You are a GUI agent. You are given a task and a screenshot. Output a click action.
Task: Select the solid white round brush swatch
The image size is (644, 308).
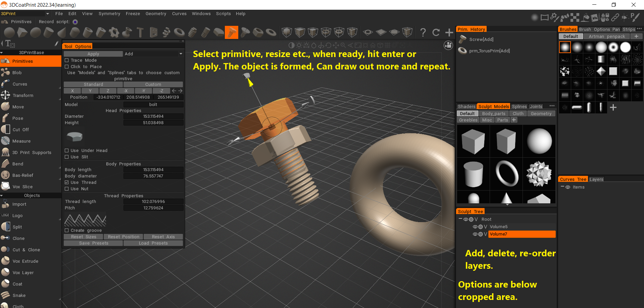[625, 47]
